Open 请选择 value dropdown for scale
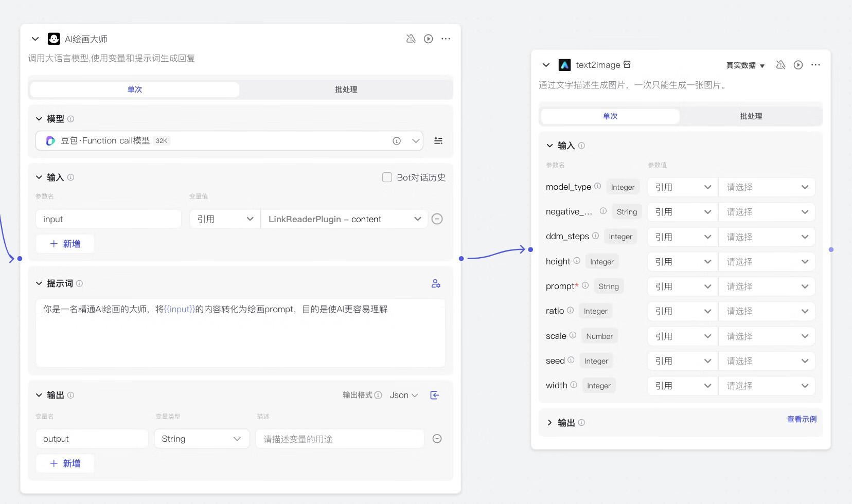Image resolution: width=852 pixels, height=504 pixels. click(767, 336)
